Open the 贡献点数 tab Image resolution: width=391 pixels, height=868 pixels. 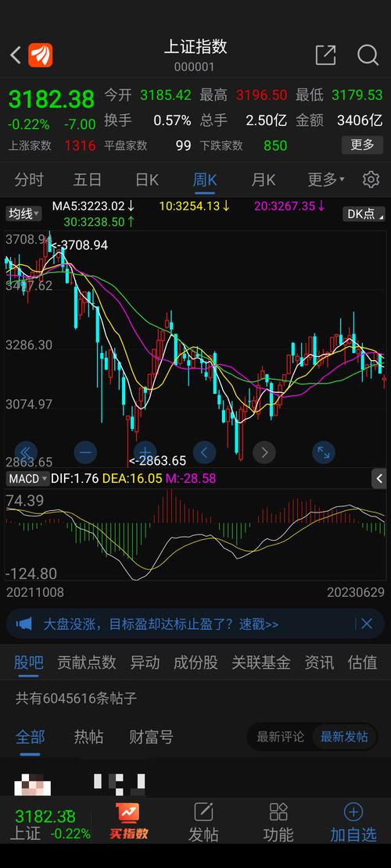click(86, 662)
